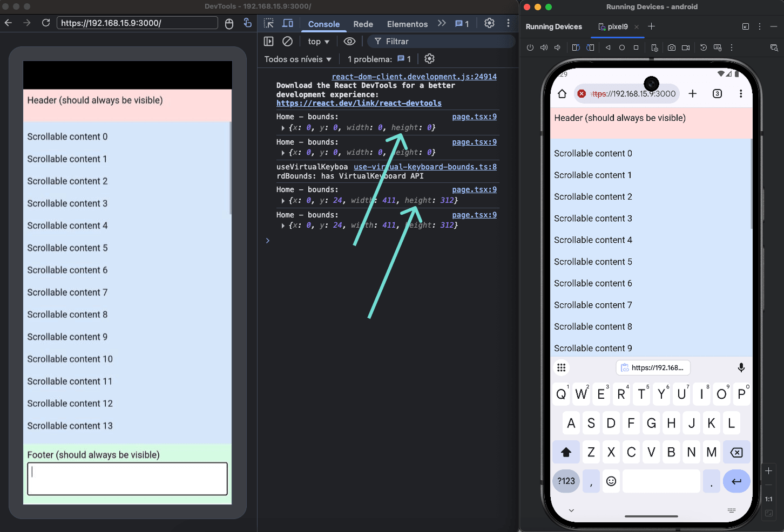The image size is (784, 532).
Task: Edit the DevTools URL address field
Action: tap(137, 23)
